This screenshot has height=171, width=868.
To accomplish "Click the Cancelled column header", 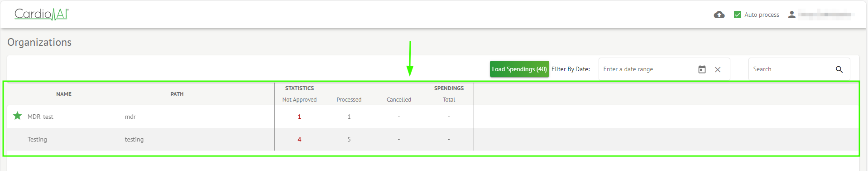I will pos(399,100).
